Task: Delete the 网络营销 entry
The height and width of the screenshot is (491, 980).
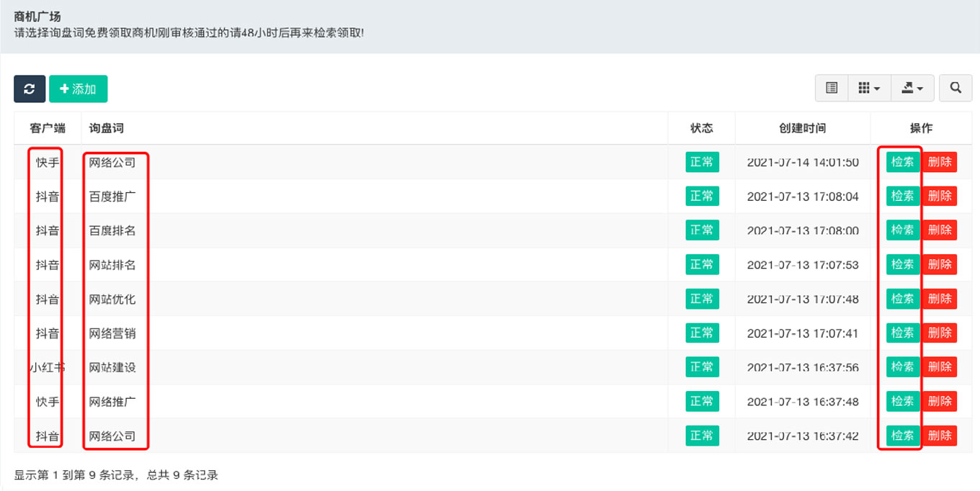Action: pyautogui.click(x=940, y=333)
